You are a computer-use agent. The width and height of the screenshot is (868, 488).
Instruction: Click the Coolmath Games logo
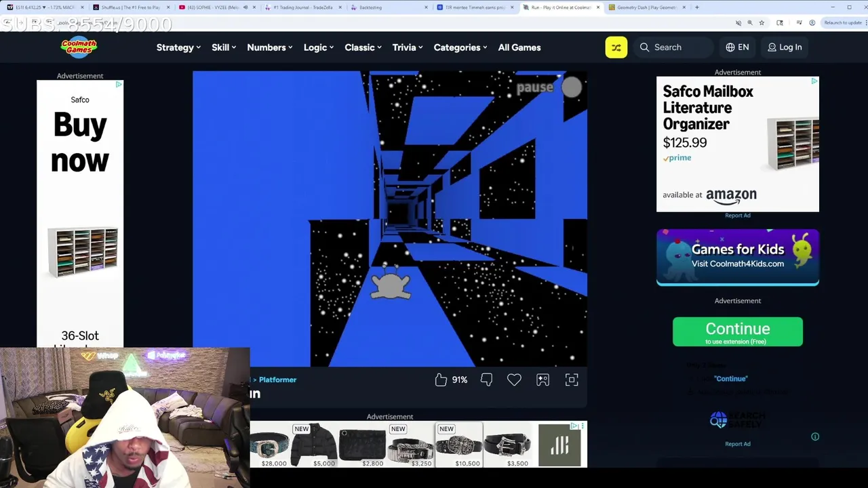pos(79,47)
